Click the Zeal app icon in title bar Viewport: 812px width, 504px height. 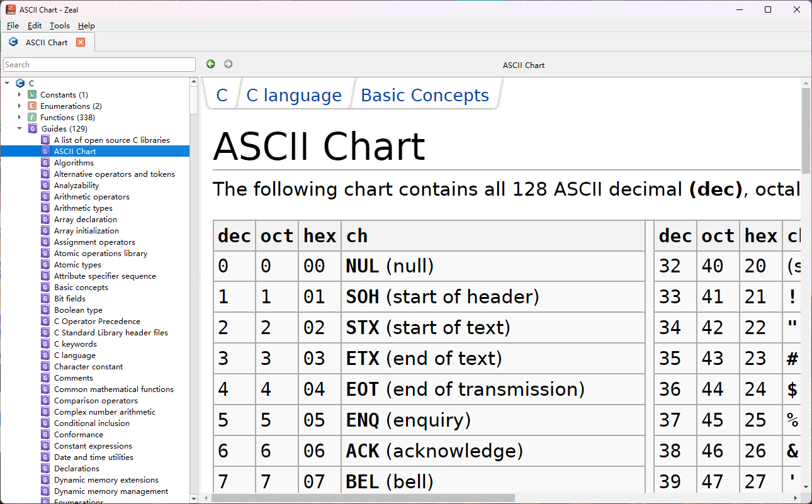tap(11, 9)
